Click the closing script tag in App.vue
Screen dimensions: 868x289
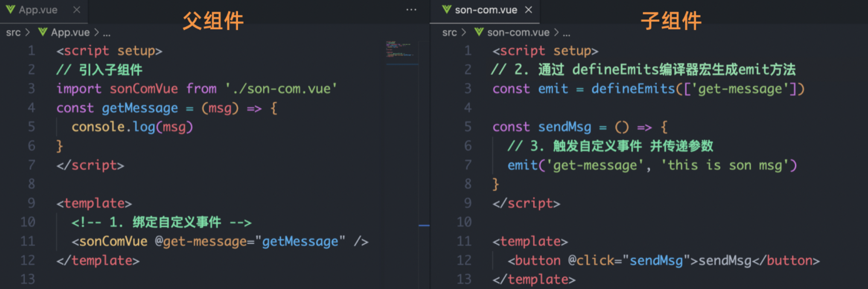pos(90,165)
